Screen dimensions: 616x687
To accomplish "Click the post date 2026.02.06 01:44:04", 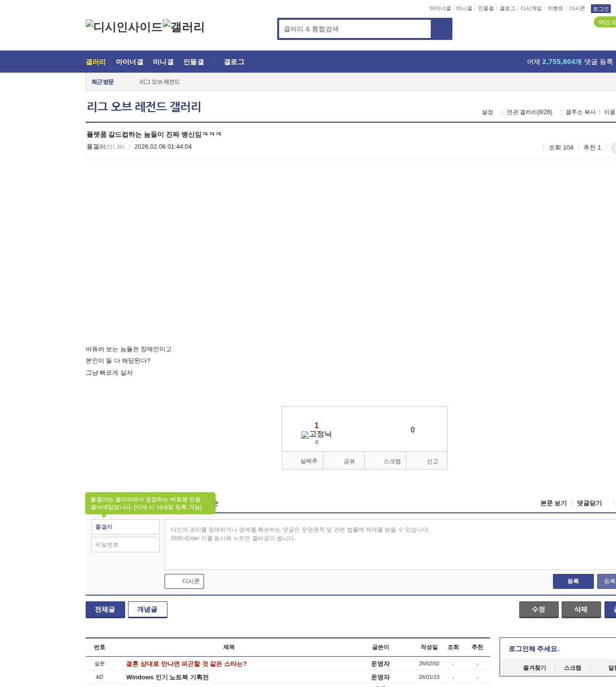I will [163, 147].
